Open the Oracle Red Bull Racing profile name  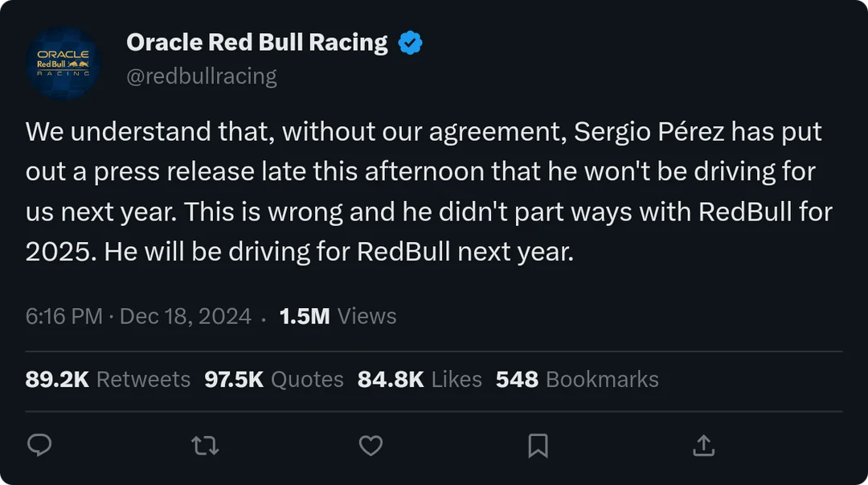tap(257, 43)
